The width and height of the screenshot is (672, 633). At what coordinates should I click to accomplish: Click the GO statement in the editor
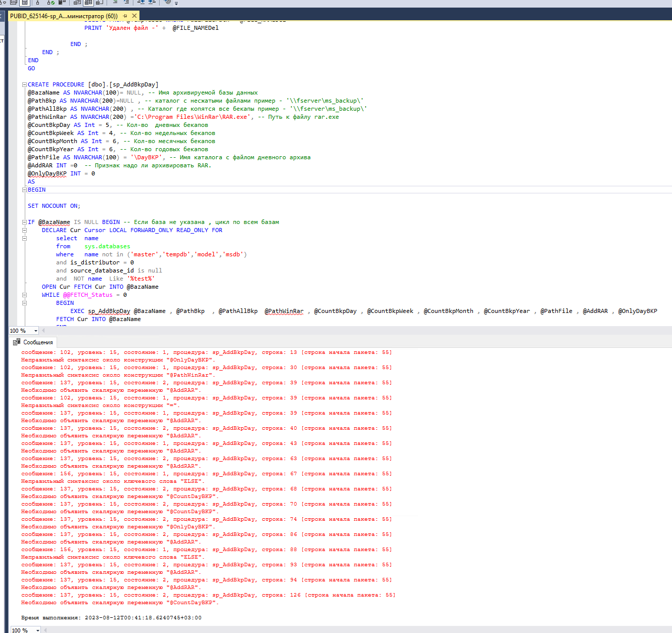click(x=31, y=68)
